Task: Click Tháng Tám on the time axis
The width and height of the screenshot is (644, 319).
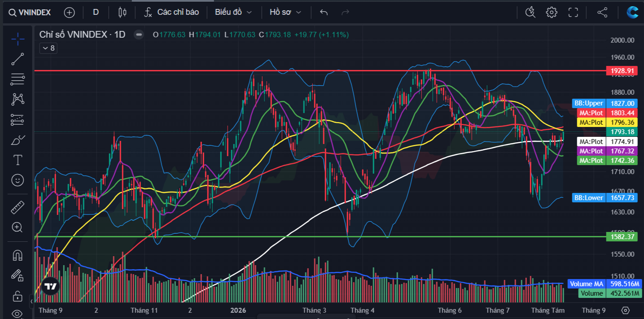Action: [x=548, y=310]
